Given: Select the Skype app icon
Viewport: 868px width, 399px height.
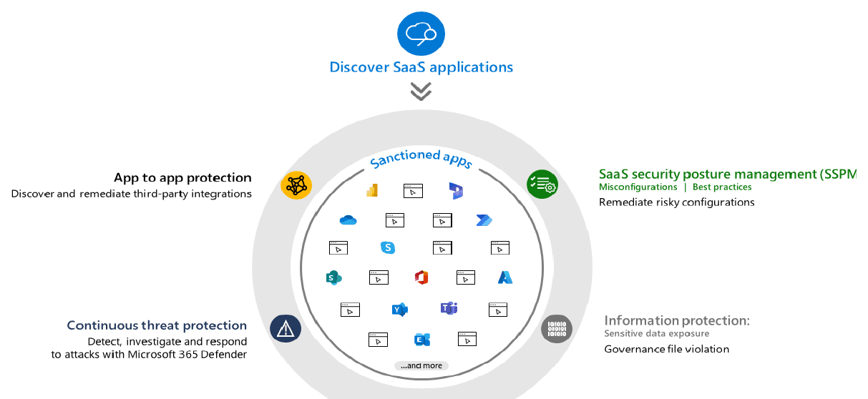Looking at the screenshot, I should 388,247.
